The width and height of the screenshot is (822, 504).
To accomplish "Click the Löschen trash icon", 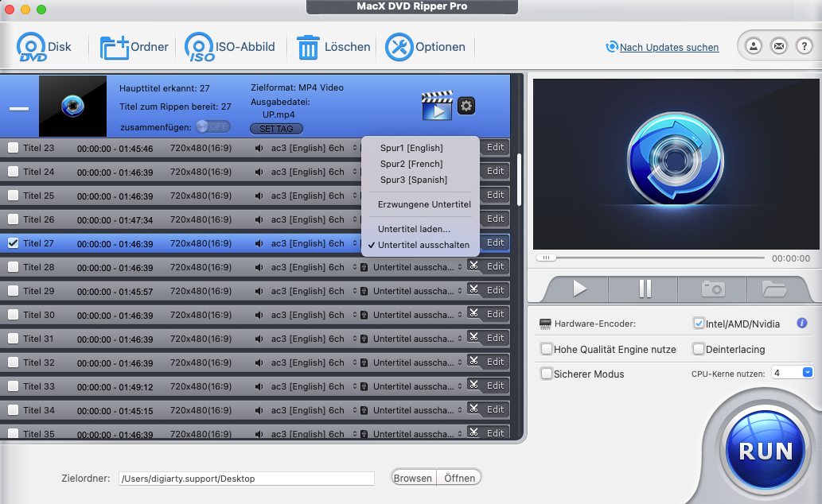I will pos(308,48).
